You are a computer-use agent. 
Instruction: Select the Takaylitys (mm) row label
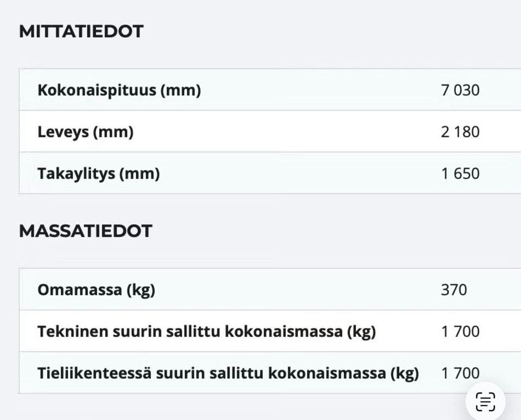[x=98, y=174]
